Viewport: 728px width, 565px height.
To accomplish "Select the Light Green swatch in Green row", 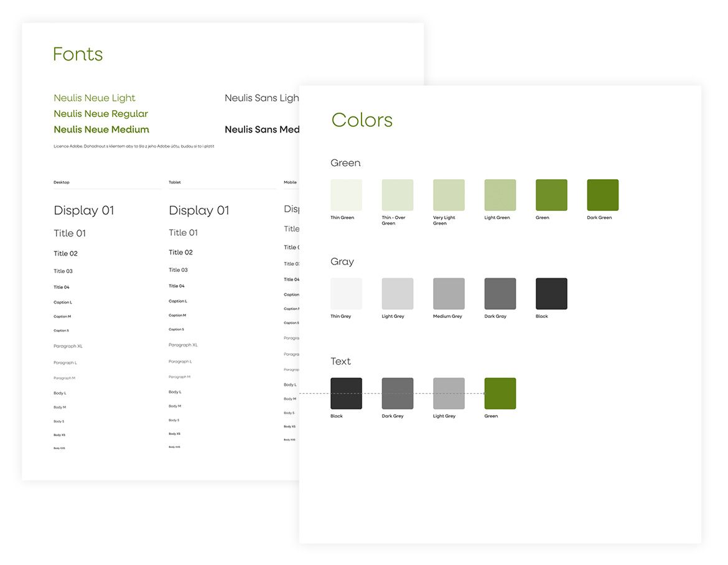I will click(x=500, y=195).
